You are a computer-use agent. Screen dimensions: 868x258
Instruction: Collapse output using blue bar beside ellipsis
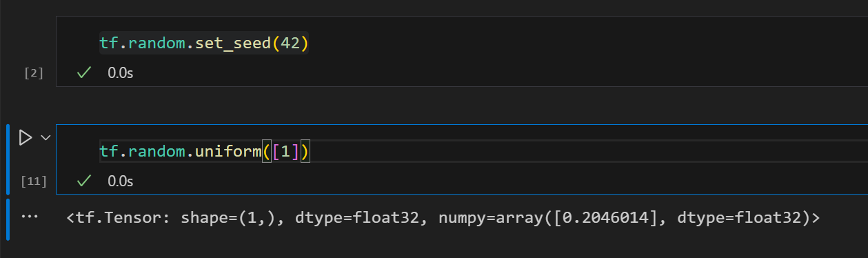(9, 219)
